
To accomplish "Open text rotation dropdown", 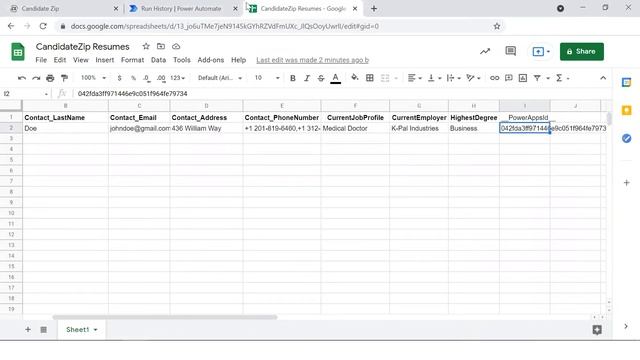I will (473, 78).
